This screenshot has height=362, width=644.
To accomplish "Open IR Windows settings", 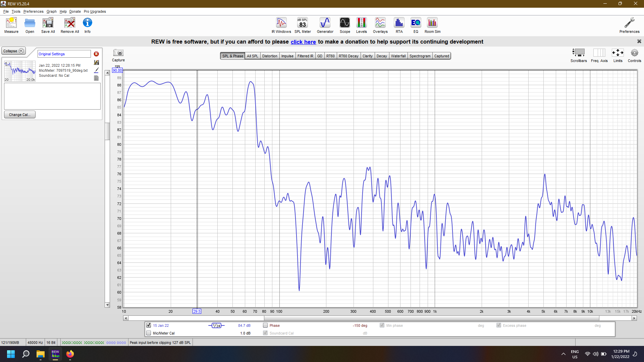I will pyautogui.click(x=281, y=25).
